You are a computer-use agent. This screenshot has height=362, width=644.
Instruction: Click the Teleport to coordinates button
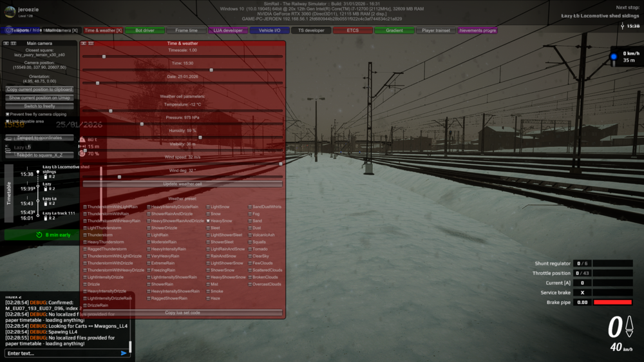pos(39,138)
